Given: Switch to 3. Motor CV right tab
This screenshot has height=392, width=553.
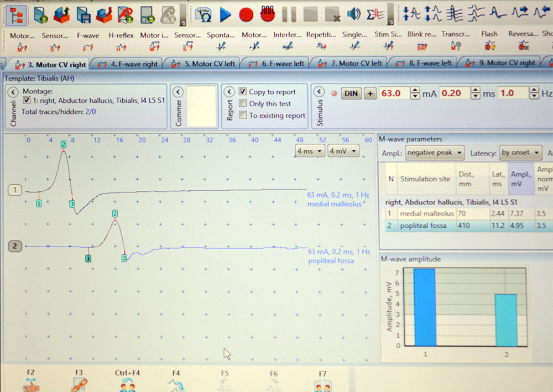Looking at the screenshot, I should point(51,65).
